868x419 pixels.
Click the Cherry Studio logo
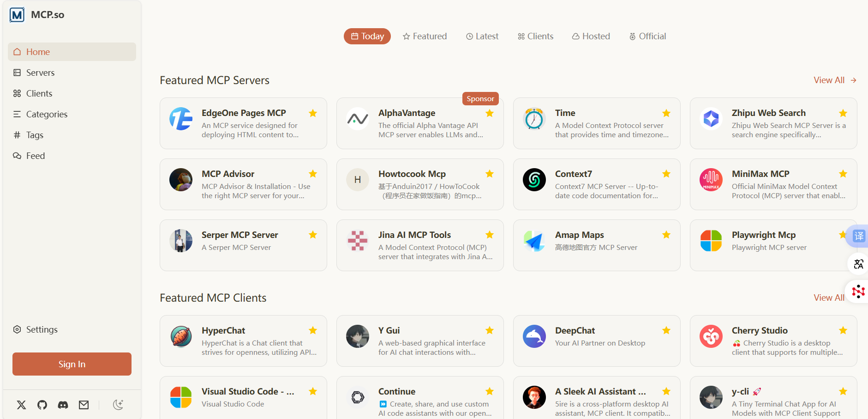pos(711,336)
